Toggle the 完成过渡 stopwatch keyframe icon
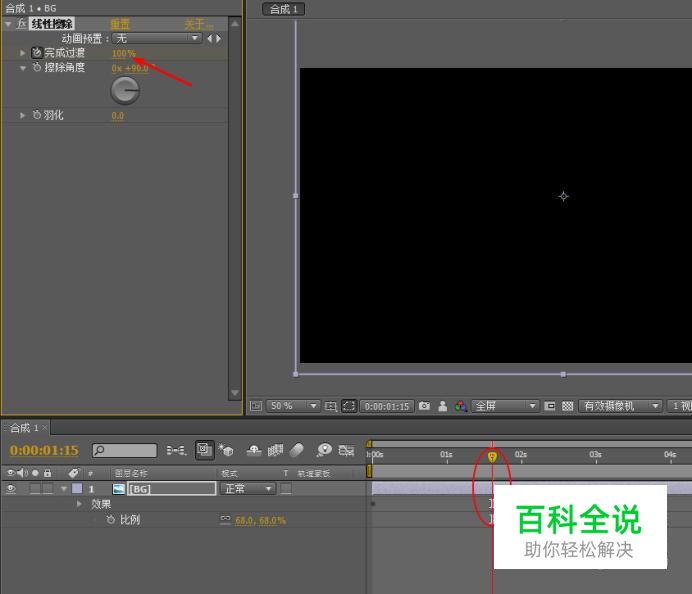The image size is (692, 594). 37,53
